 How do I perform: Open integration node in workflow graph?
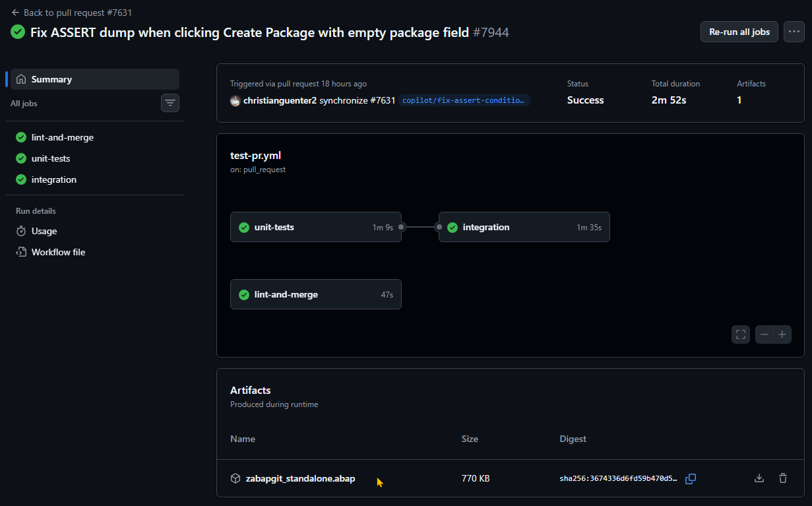[x=524, y=227]
